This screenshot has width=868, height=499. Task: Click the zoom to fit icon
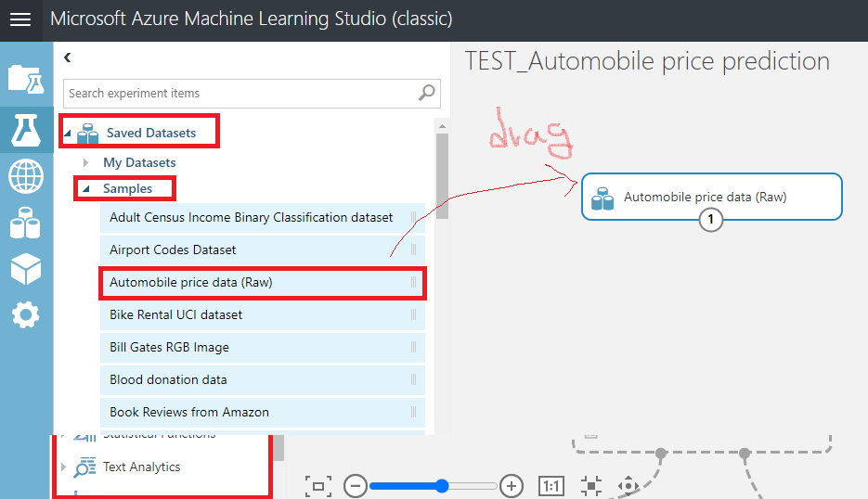pos(318,486)
